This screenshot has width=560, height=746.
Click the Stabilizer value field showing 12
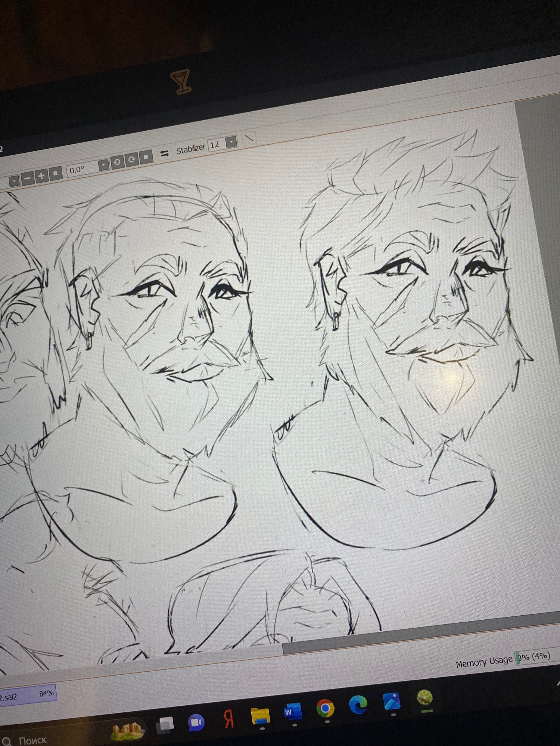coord(217,145)
